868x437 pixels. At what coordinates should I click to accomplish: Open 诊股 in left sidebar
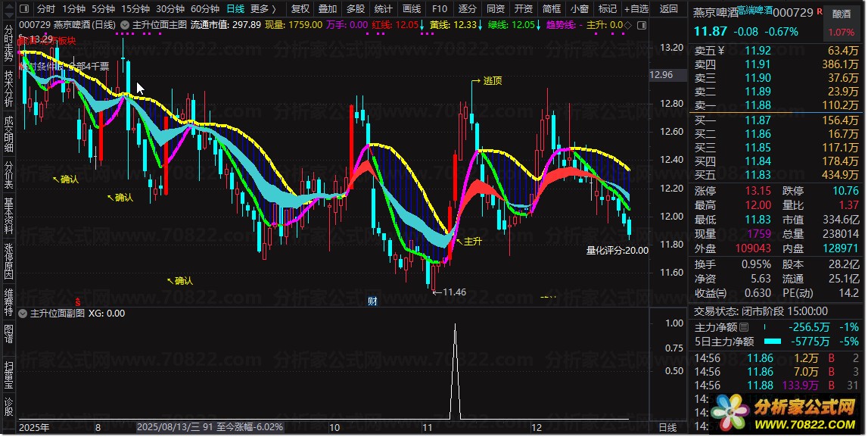pyautogui.click(x=9, y=406)
